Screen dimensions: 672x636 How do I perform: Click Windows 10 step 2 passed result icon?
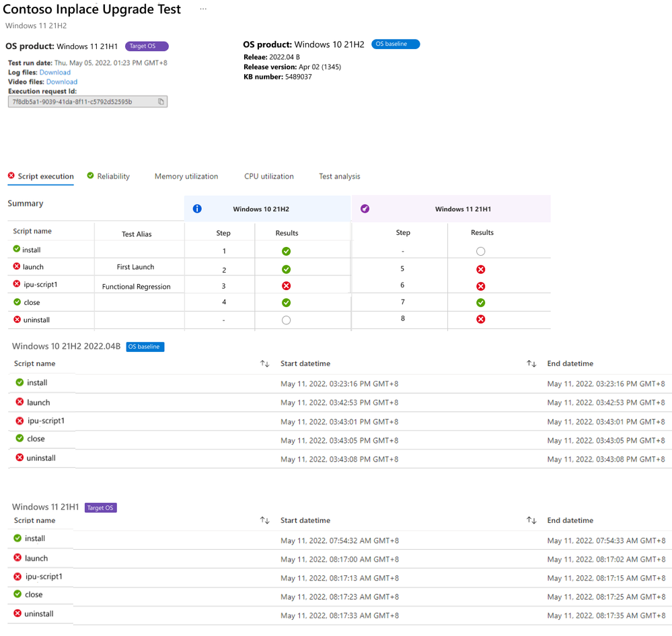[287, 269]
